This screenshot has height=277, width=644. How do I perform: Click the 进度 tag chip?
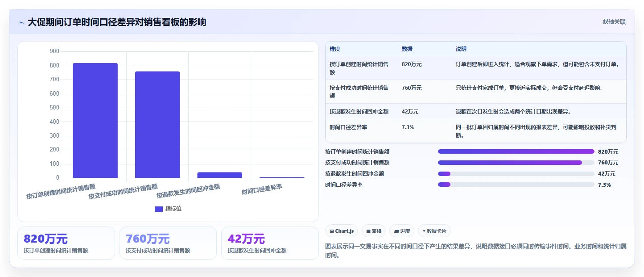pos(402,231)
